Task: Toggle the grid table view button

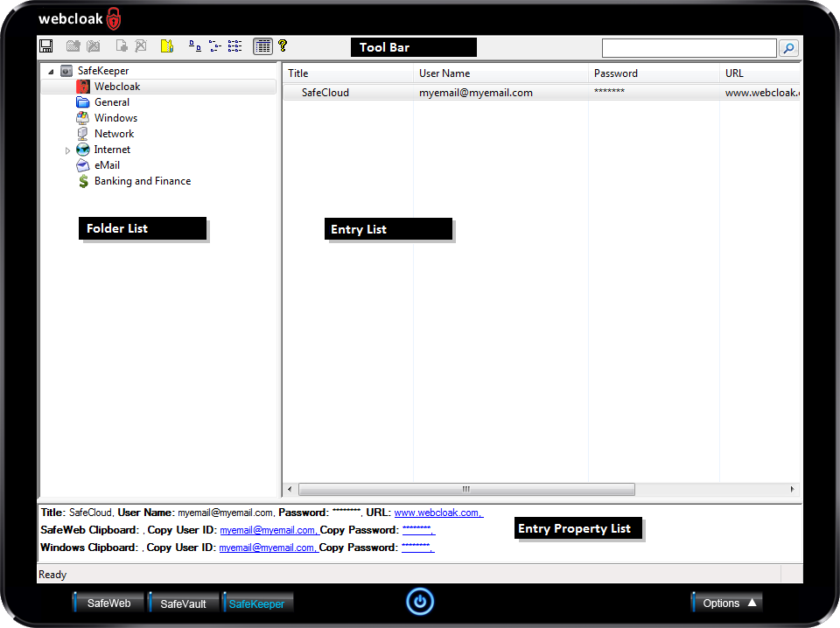Action: (262, 46)
